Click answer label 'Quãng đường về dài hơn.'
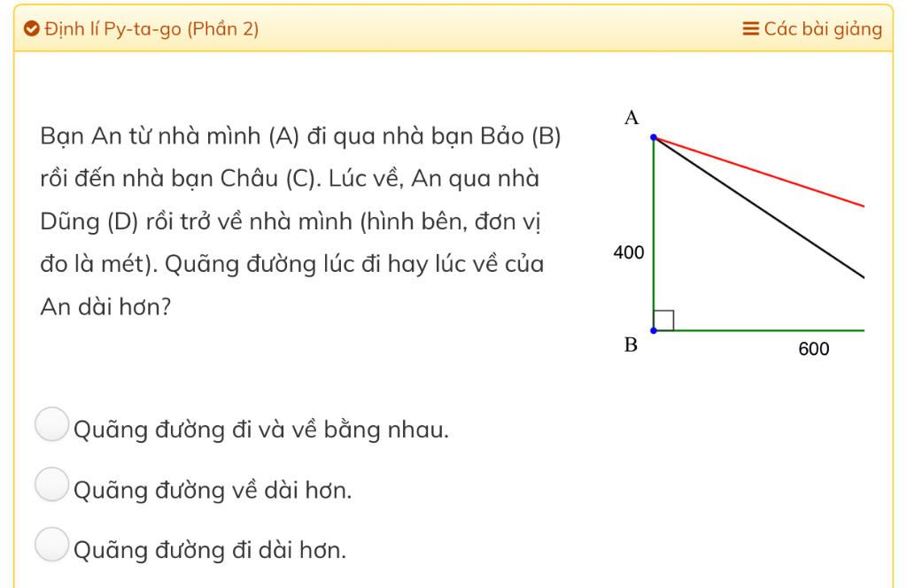Screen dimensions: 907x588 tap(213, 491)
